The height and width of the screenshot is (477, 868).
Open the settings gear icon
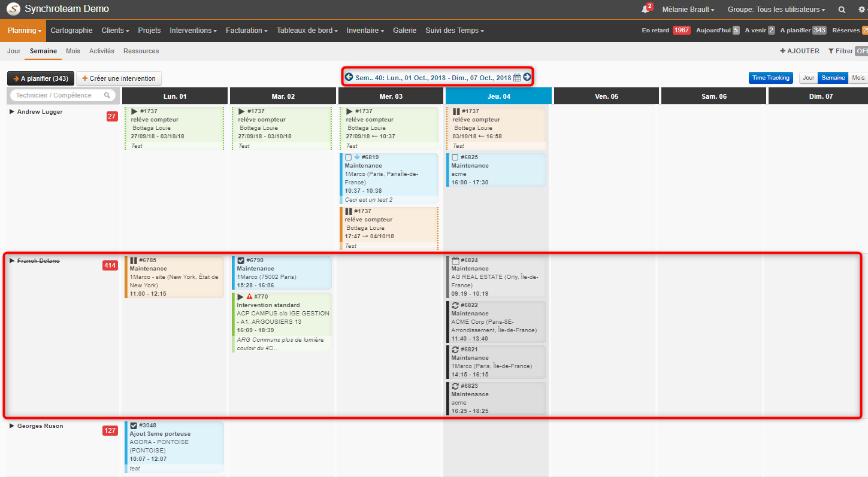861,10
